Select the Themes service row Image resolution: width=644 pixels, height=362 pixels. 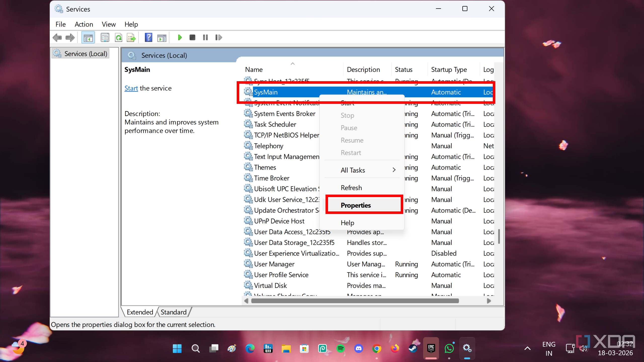click(265, 167)
